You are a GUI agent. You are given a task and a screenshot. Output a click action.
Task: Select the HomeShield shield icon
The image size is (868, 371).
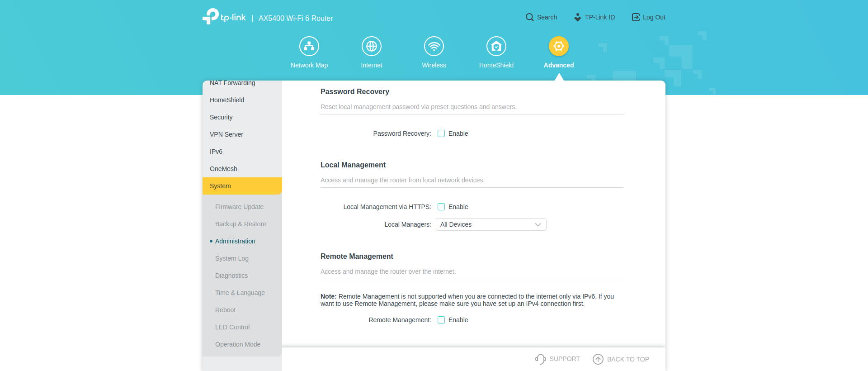pyautogui.click(x=496, y=46)
